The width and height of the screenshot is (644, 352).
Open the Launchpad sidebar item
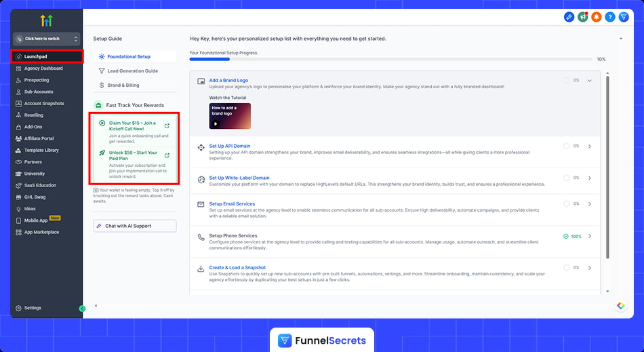[x=47, y=57]
